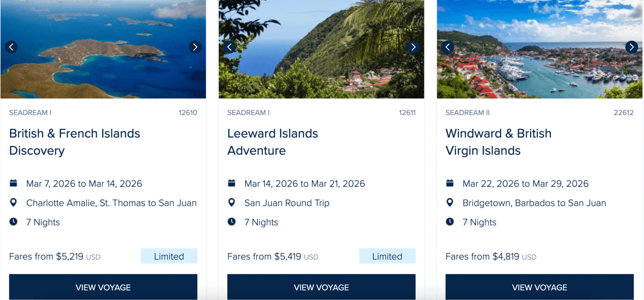Click the Limited availability badge on Leeward Islands Adventure
This screenshot has height=300, width=644.
point(387,256)
